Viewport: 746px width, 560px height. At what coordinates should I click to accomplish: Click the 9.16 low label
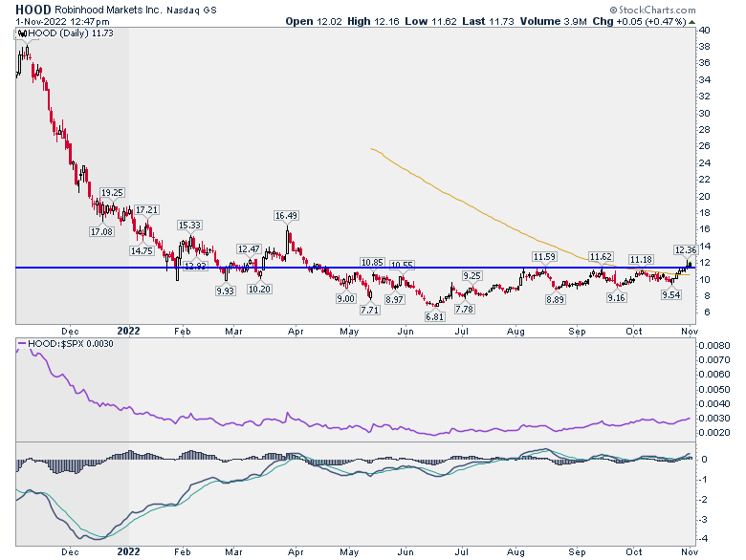tap(616, 297)
